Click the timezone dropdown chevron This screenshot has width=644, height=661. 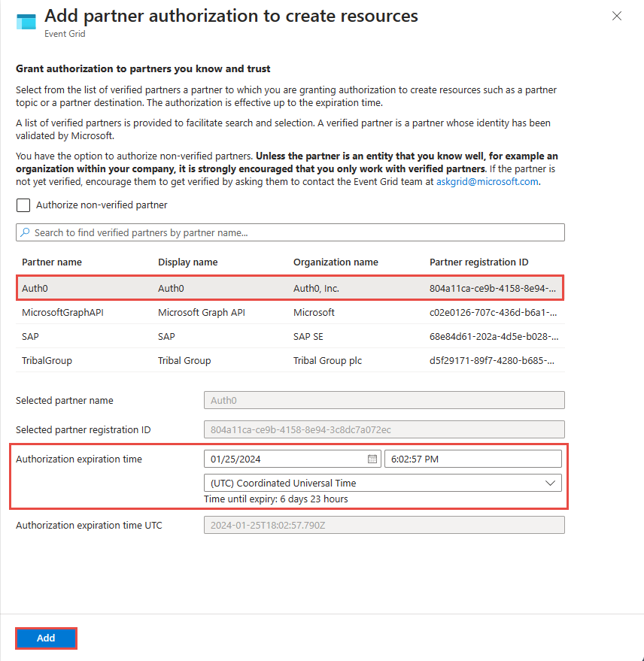click(x=551, y=483)
